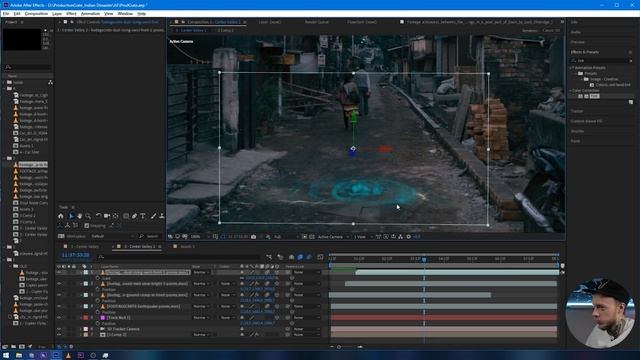Toggle Frame Blending switch in timeline
The width and height of the screenshot is (640, 360).
[300, 257]
